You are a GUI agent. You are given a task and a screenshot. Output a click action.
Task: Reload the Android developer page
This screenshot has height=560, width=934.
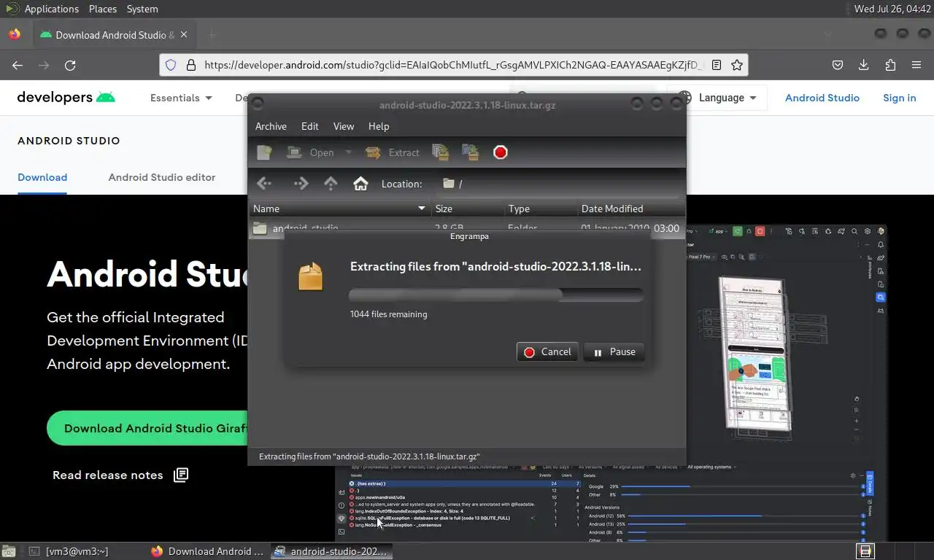pyautogui.click(x=70, y=65)
